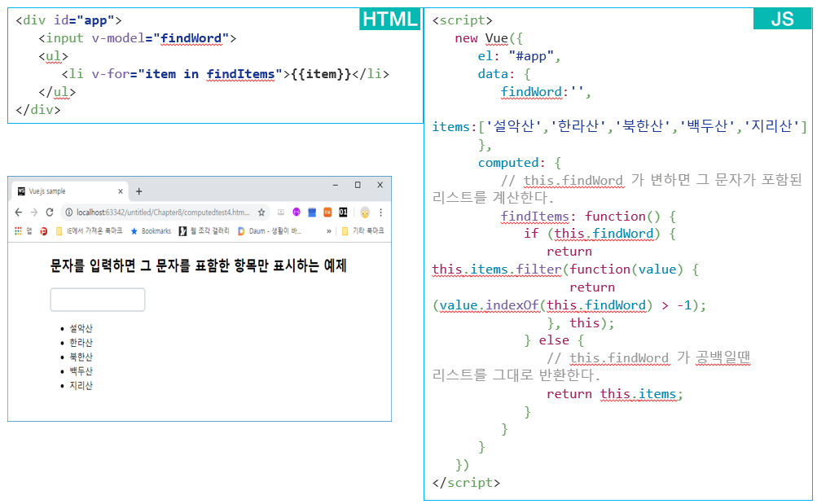This screenshot has height=504, width=817.
Task: Open the Daum bookmark
Action: (270, 231)
